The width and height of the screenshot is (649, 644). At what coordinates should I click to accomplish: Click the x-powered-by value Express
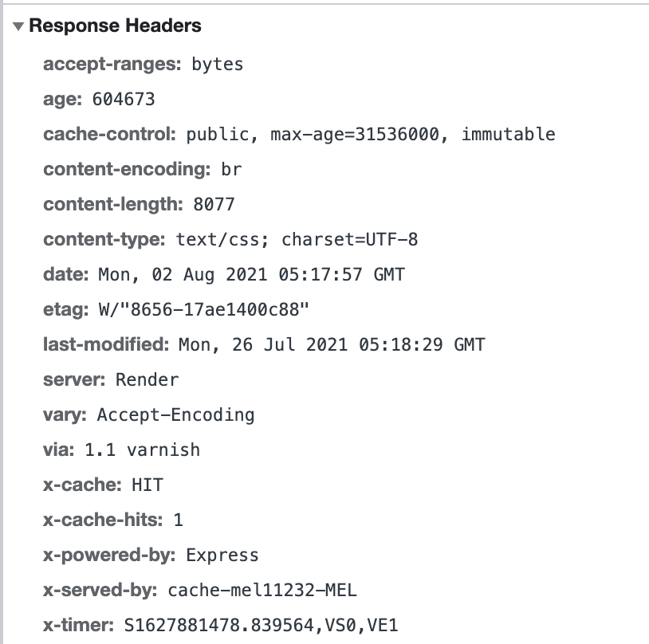coord(222,555)
